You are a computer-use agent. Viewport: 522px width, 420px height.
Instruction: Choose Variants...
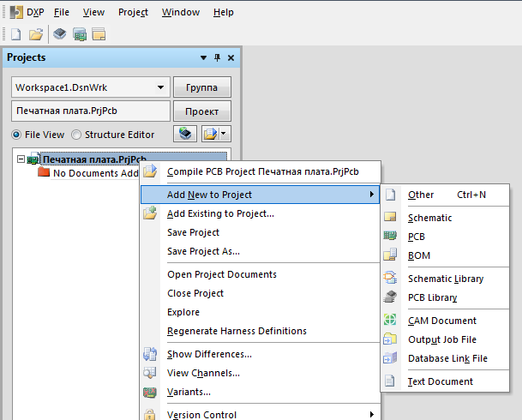[x=261, y=392]
